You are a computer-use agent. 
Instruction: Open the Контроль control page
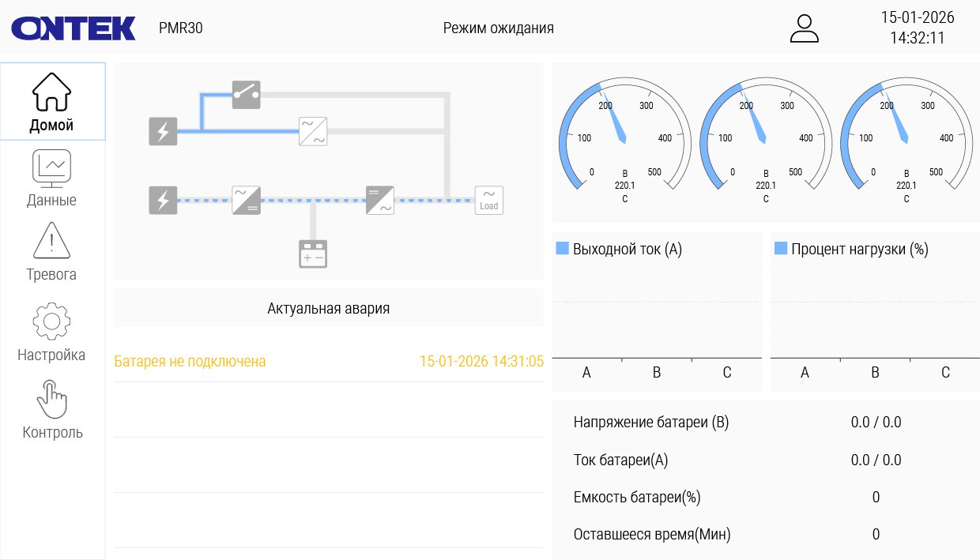[x=52, y=410]
